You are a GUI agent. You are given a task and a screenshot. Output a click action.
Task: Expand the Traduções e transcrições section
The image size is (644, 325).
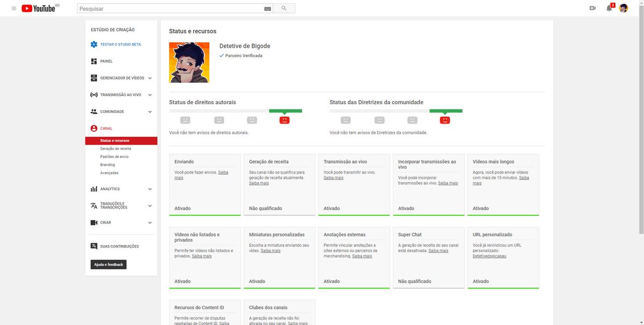[150, 206]
